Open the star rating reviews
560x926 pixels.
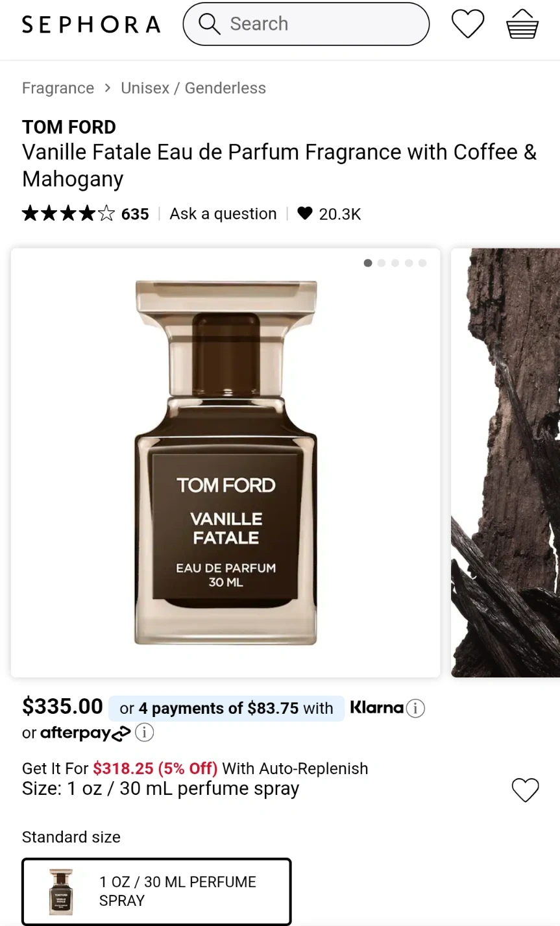pos(68,213)
